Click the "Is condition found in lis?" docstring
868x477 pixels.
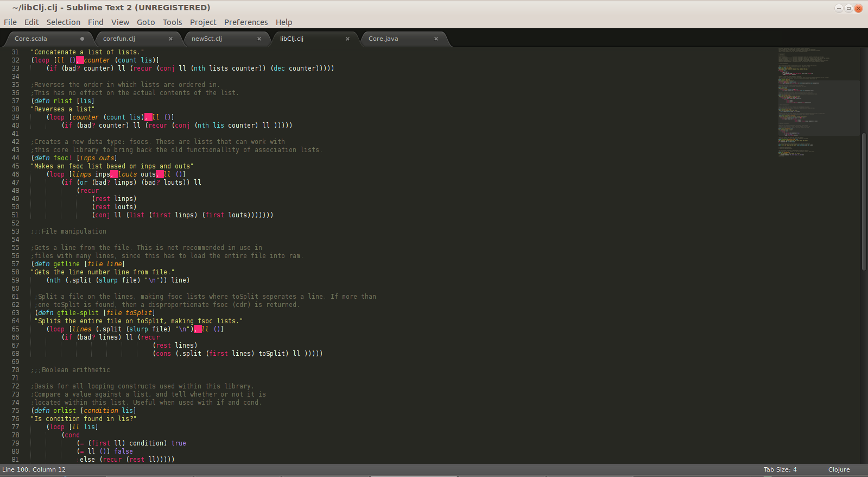pos(84,419)
